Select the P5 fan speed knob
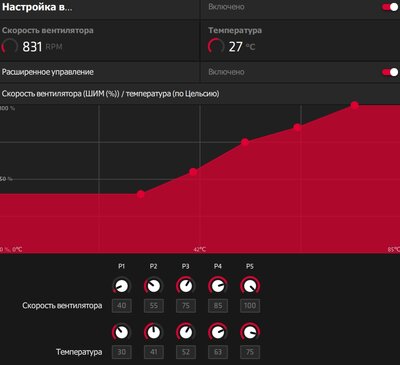400x365 pixels. pyautogui.click(x=250, y=286)
